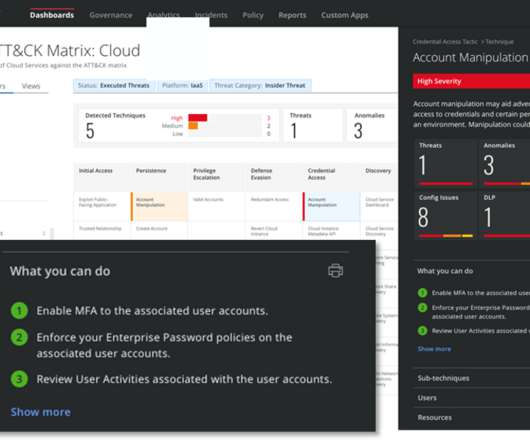
Task: Click the Revert Cloud Instance cell
Action: click(x=274, y=231)
